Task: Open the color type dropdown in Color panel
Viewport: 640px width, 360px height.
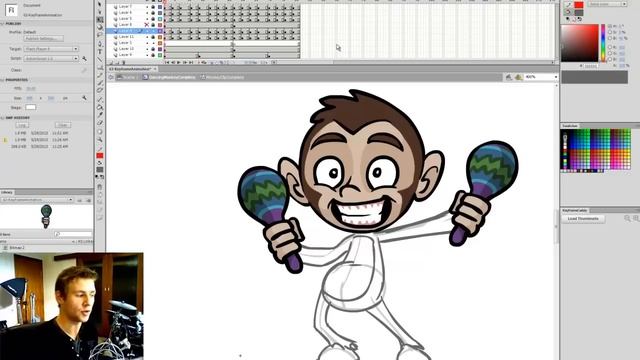Action: pyautogui.click(x=607, y=4)
